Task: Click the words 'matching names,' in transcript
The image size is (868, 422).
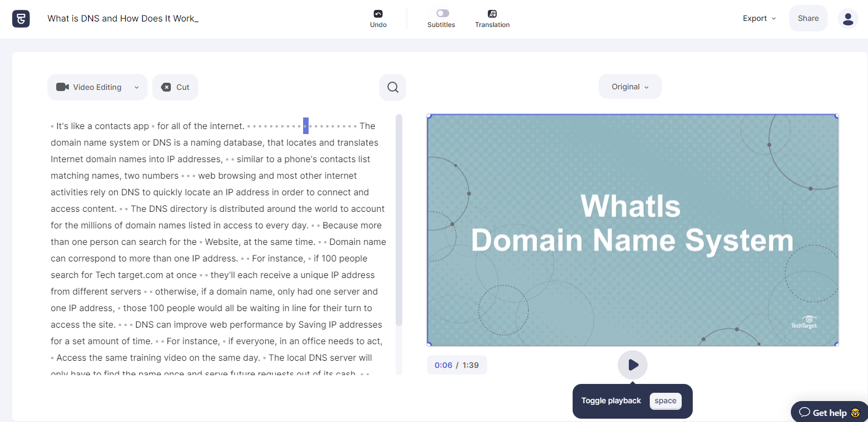Action: 87,176
